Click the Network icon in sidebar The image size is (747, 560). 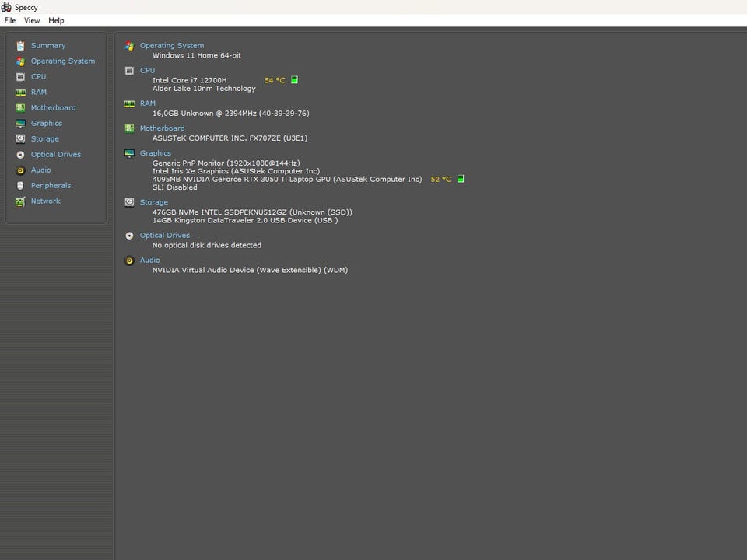coord(20,201)
